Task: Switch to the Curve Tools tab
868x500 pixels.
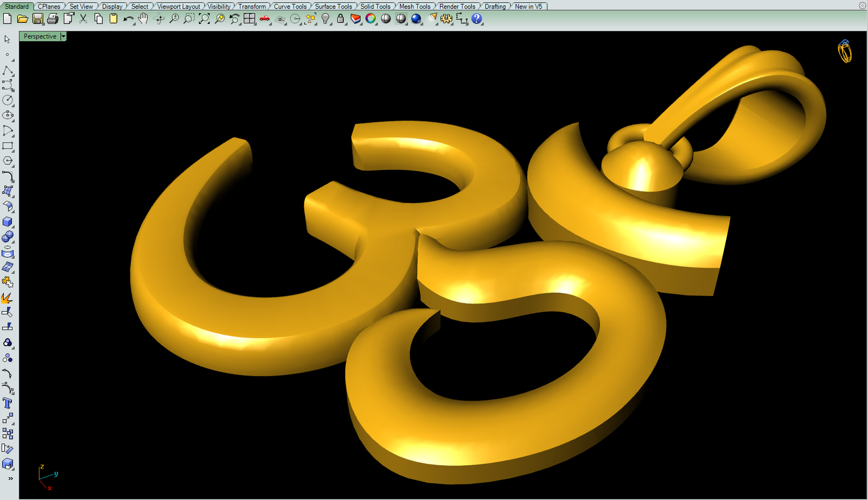Action: pyautogui.click(x=290, y=7)
